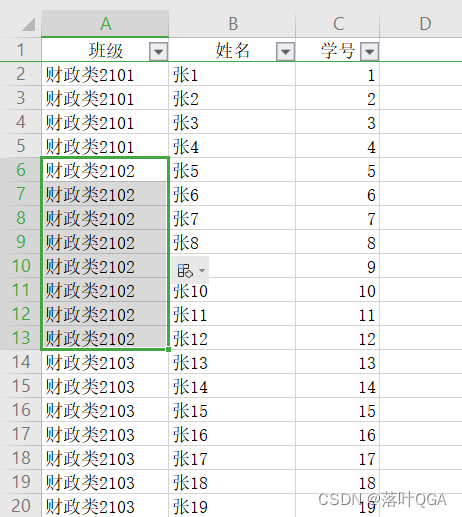Open the 班级 filter dropdown
This screenshot has height=517, width=462.
[x=158, y=52]
